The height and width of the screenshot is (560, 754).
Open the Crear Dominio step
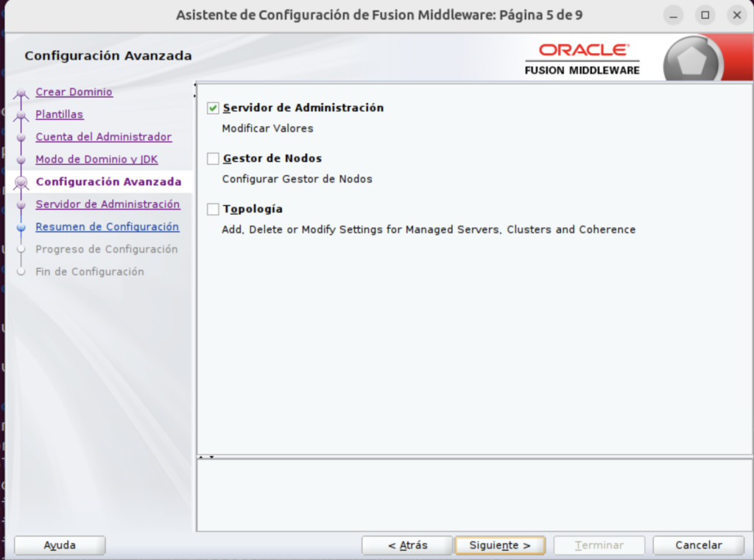[x=74, y=91]
